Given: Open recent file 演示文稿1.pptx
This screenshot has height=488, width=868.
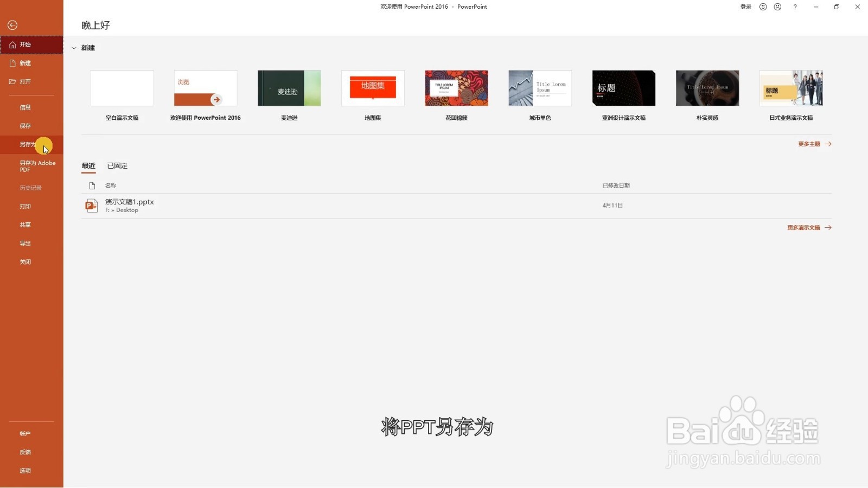Looking at the screenshot, I should [x=456, y=206].
